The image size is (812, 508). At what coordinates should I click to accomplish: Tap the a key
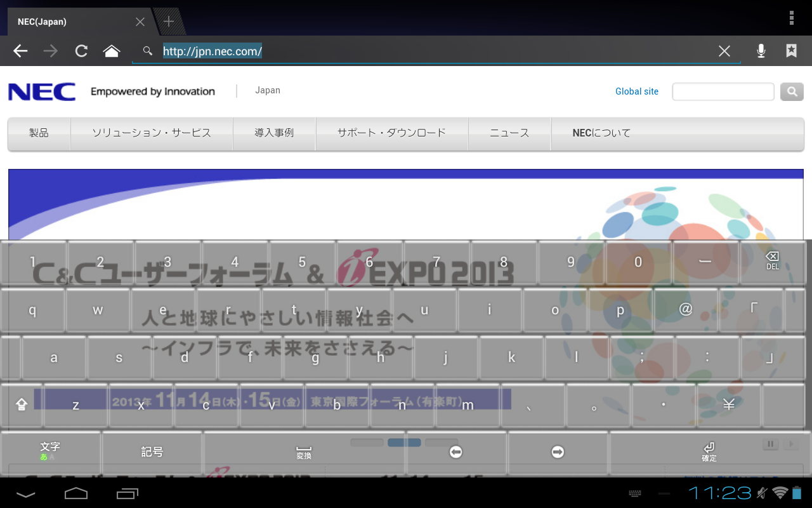click(54, 358)
